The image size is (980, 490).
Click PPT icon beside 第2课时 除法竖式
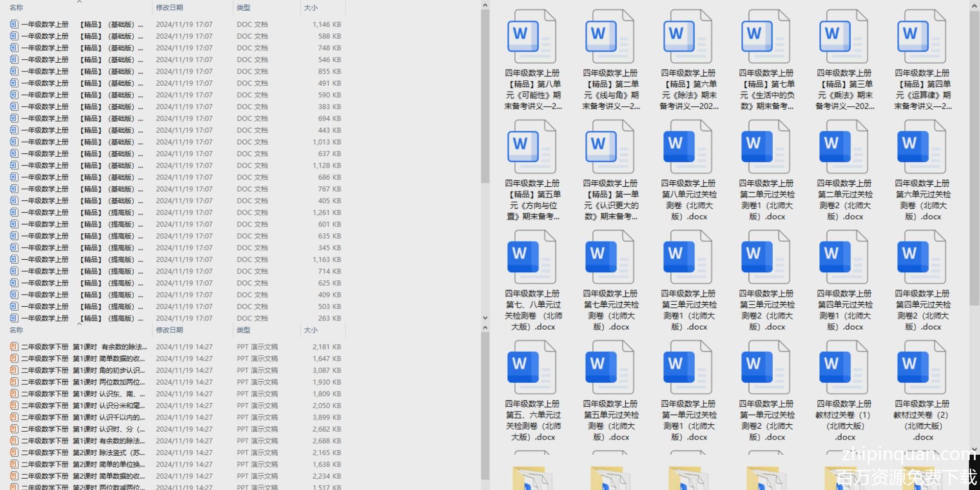[x=14, y=453]
